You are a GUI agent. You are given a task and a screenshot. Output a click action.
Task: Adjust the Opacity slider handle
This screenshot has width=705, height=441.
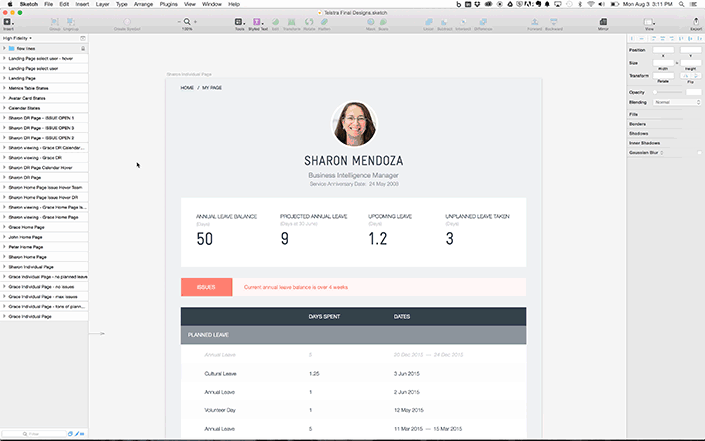[x=655, y=92]
